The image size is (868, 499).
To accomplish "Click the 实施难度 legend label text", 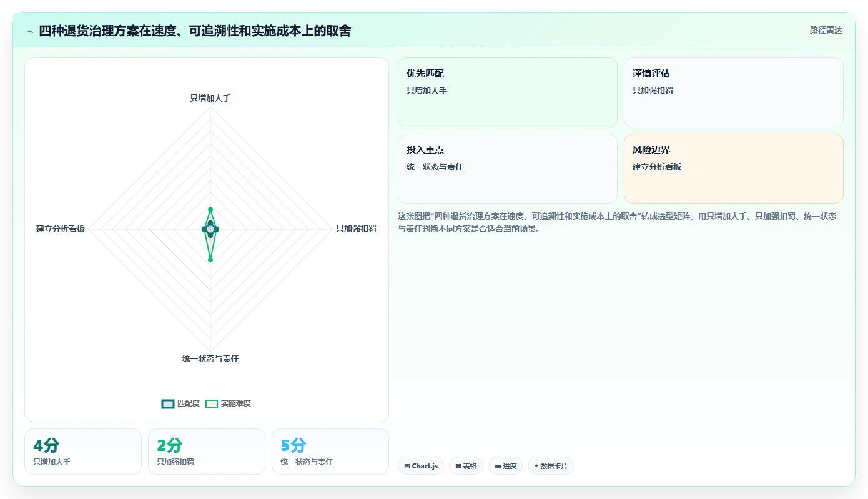I will click(236, 403).
